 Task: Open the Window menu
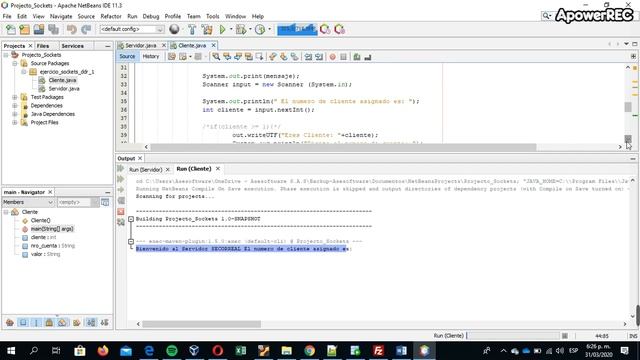(236, 16)
